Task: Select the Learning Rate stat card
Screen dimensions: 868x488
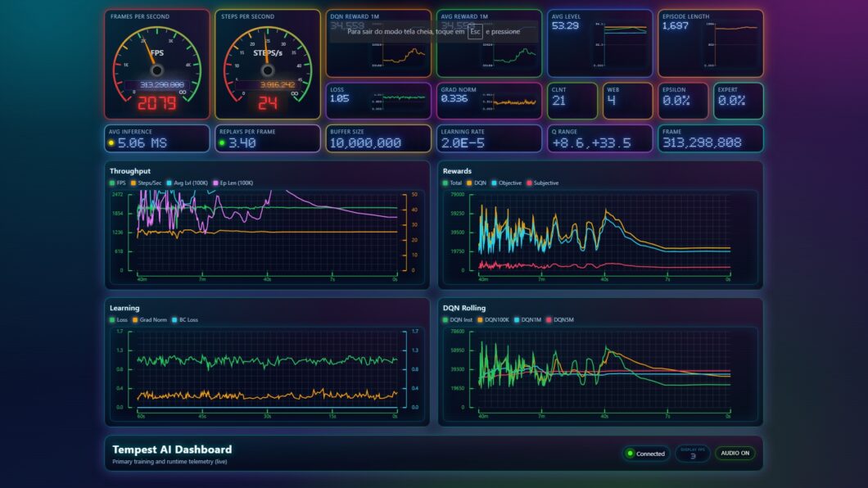Action: [x=489, y=138]
